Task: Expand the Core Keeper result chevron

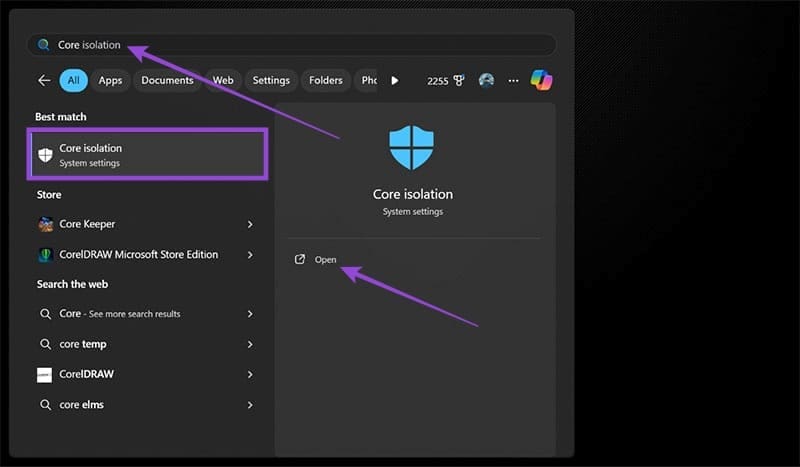Action: tap(250, 225)
